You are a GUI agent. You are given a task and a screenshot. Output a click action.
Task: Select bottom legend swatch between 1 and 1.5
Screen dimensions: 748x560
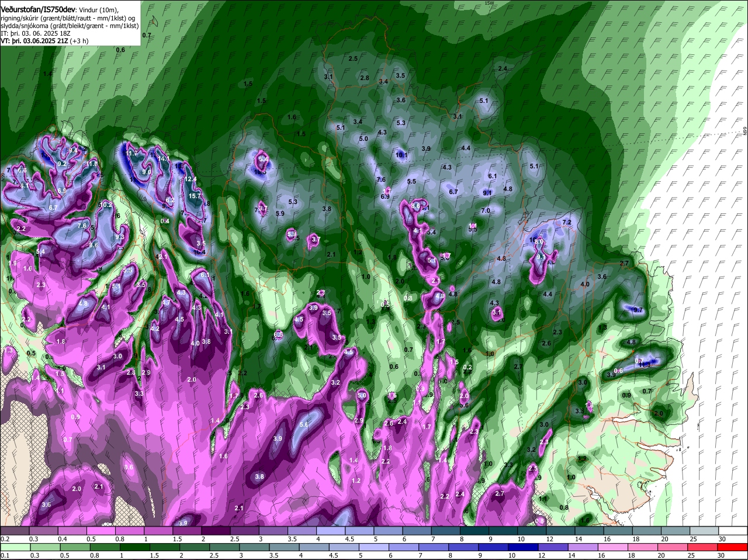[x=134, y=548]
